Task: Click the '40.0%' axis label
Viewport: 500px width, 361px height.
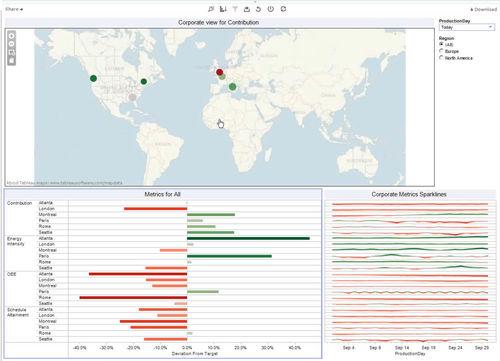Action: (294, 348)
